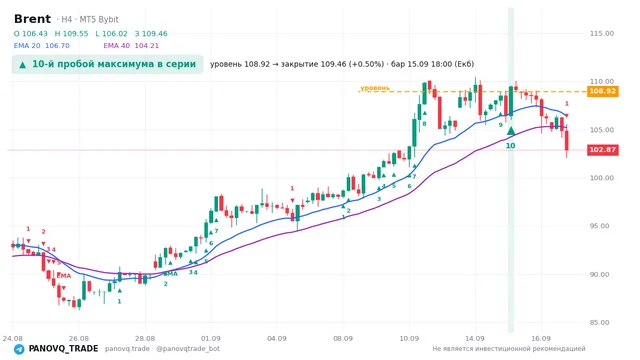Click the Telegram logo icon
The image size is (640, 360).
19,349
